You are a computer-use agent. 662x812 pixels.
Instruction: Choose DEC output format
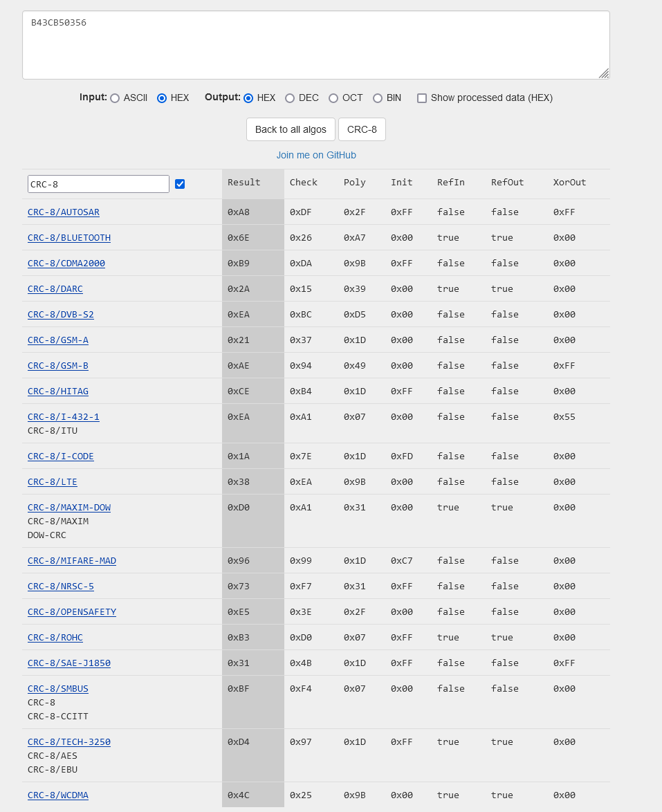point(290,98)
